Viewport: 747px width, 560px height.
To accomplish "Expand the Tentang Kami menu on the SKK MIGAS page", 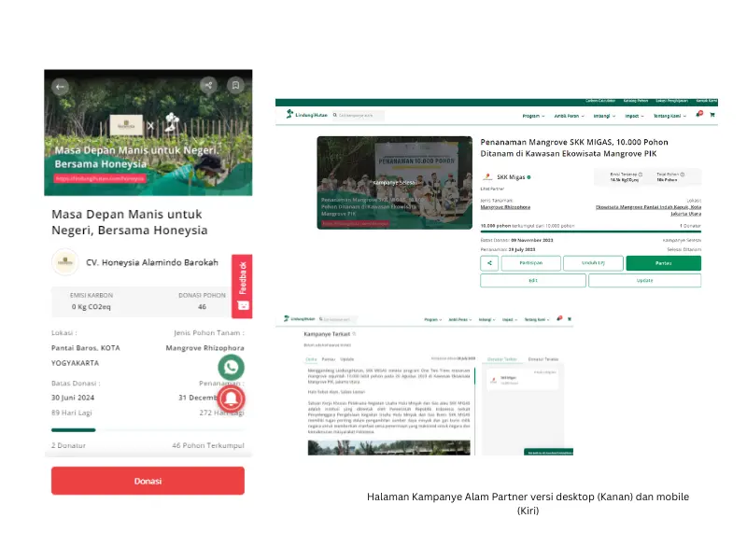I will pos(669,116).
